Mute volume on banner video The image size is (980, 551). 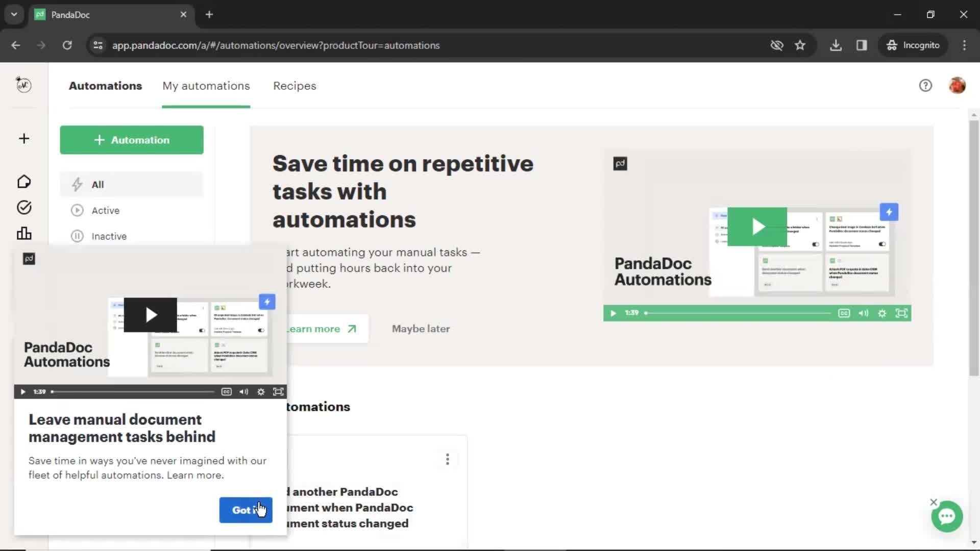click(x=863, y=313)
